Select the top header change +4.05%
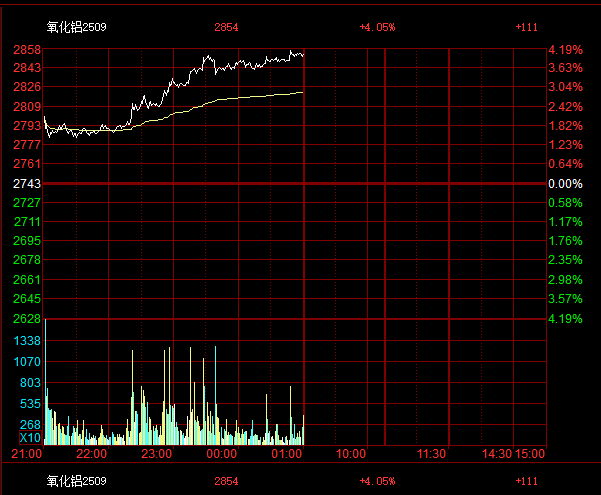601x495 pixels. click(x=377, y=27)
